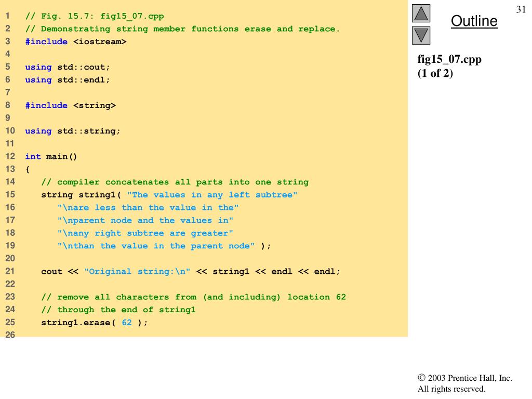This screenshot has width=532, height=399.
Task: Click the "#include <iostream>" line
Action: click(76, 42)
